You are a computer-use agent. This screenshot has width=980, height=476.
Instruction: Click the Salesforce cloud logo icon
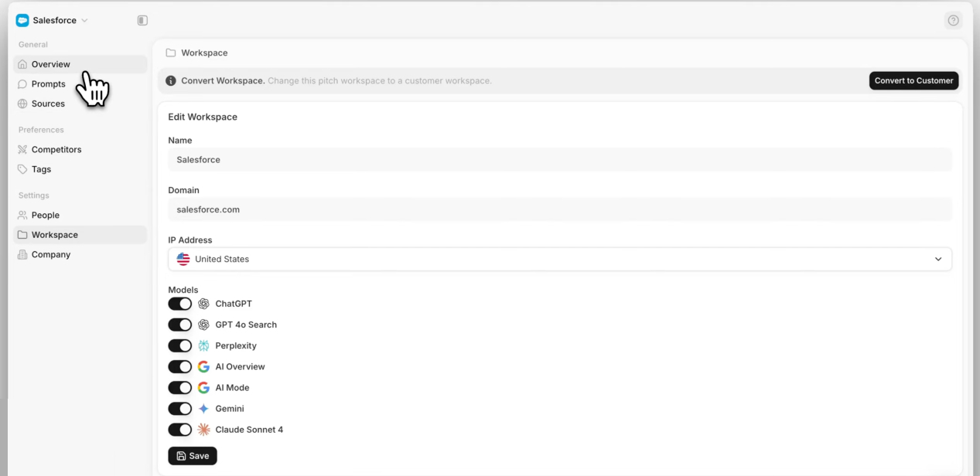tap(22, 20)
